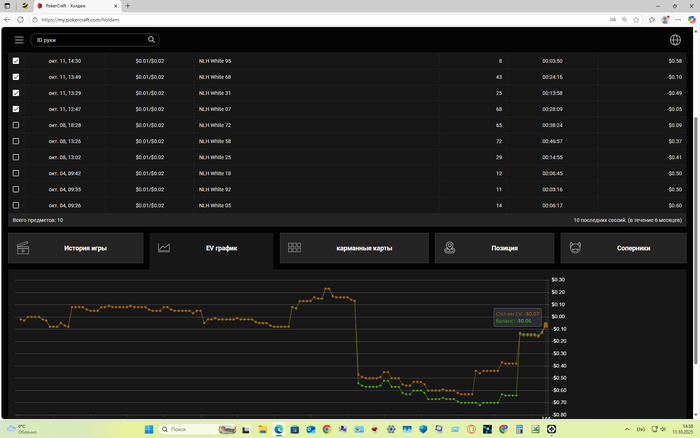Click the NLH White 72 table name
The image size is (700, 438).
pos(215,125)
